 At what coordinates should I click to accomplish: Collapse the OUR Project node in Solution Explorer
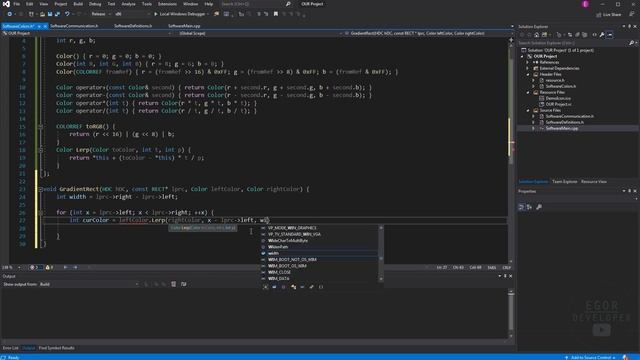click(x=523, y=56)
